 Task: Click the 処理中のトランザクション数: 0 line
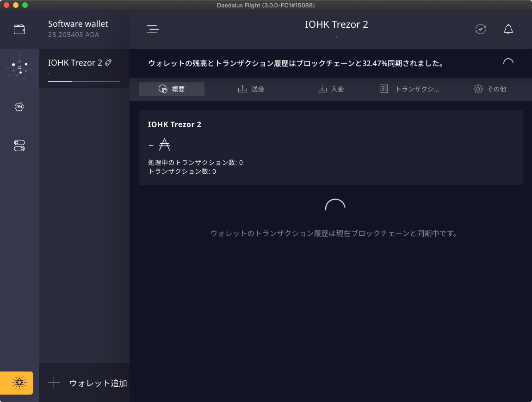(x=195, y=163)
